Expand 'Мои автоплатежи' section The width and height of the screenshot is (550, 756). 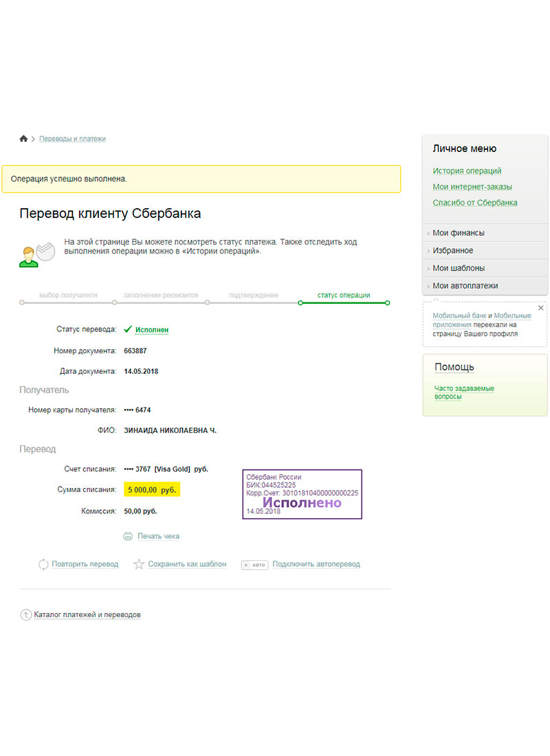(x=485, y=286)
